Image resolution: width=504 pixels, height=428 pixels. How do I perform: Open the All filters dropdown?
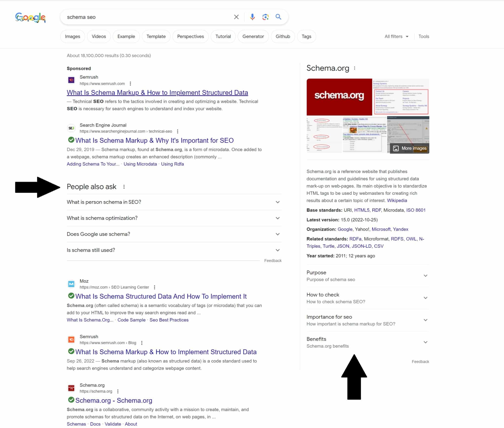click(396, 36)
